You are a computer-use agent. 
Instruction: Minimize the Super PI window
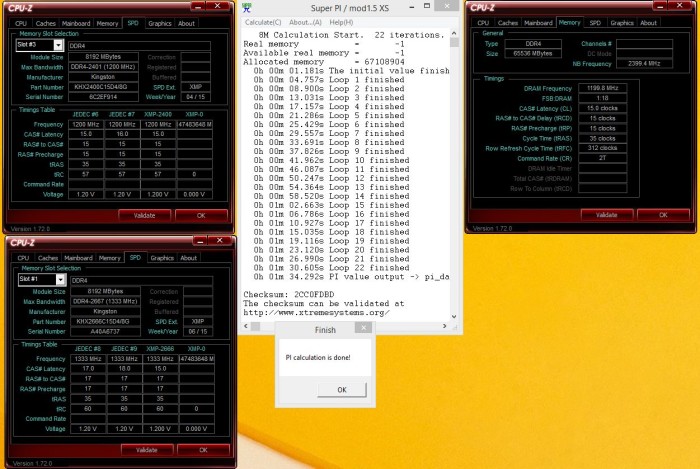[x=412, y=7]
